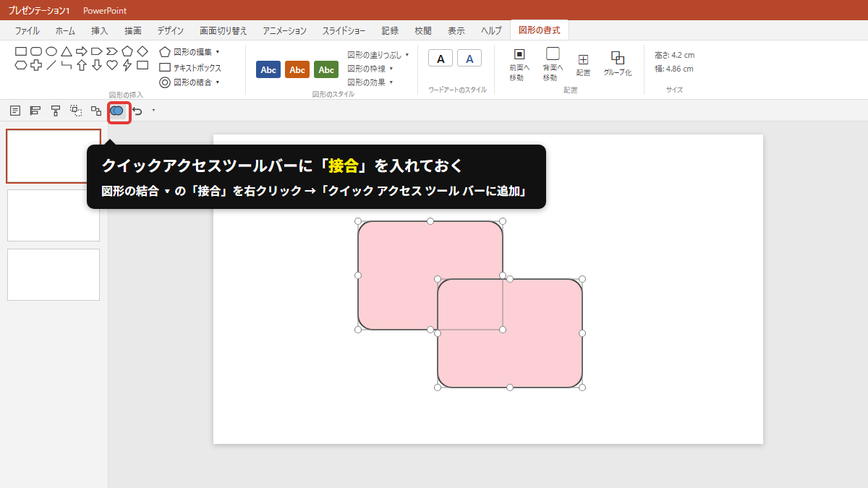The height and width of the screenshot is (488, 868).
Task: Open the quick access toolbar customize arrow
Action: pos(153,111)
